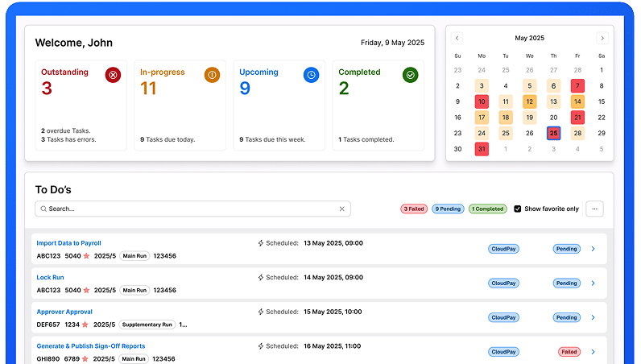Filter by 3 Failed tag
Image resolution: width=641 pixels, height=364 pixels.
tap(414, 209)
